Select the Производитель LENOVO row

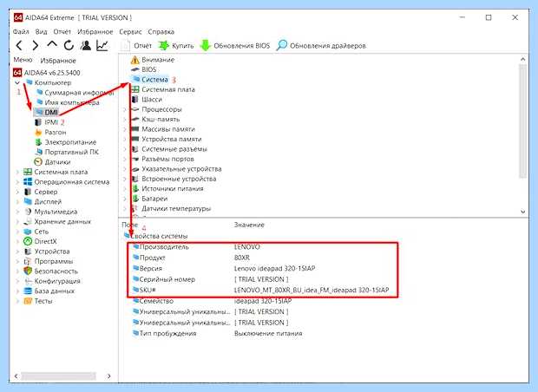262,247
